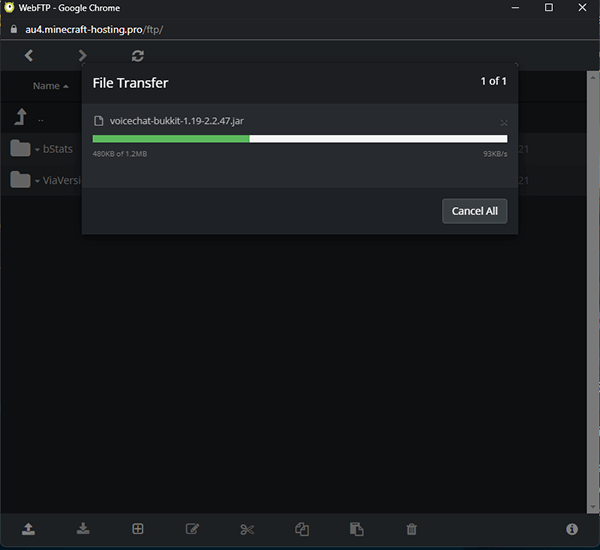Click the WebFTP Chrome window icon

coord(9,8)
